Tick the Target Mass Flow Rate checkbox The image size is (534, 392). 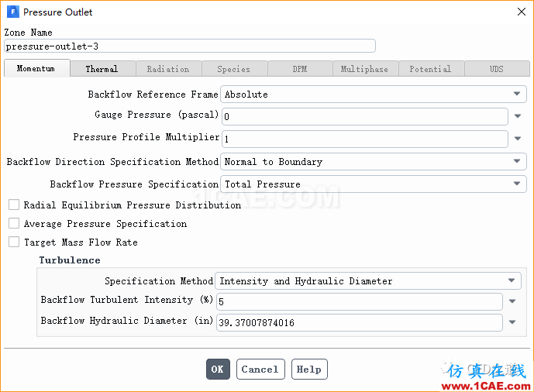[x=14, y=242]
